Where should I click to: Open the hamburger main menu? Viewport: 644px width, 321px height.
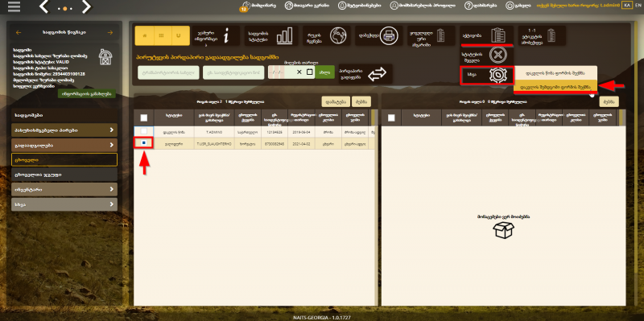click(14, 6)
